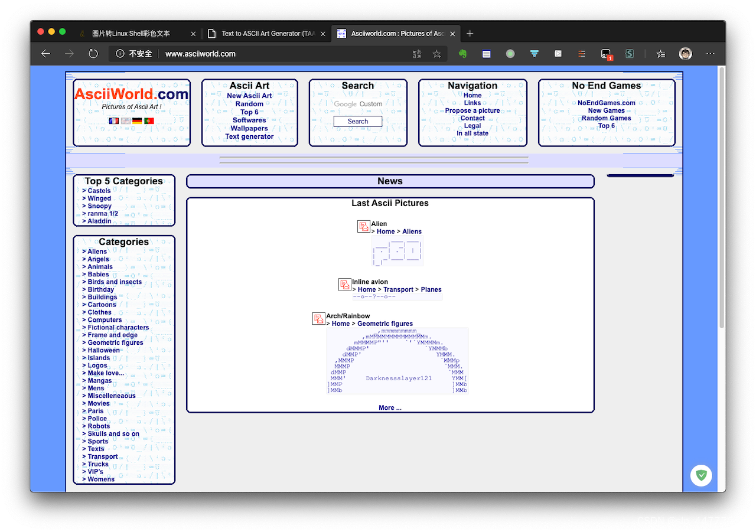
Task: Open the Text generator link
Action: (x=249, y=136)
